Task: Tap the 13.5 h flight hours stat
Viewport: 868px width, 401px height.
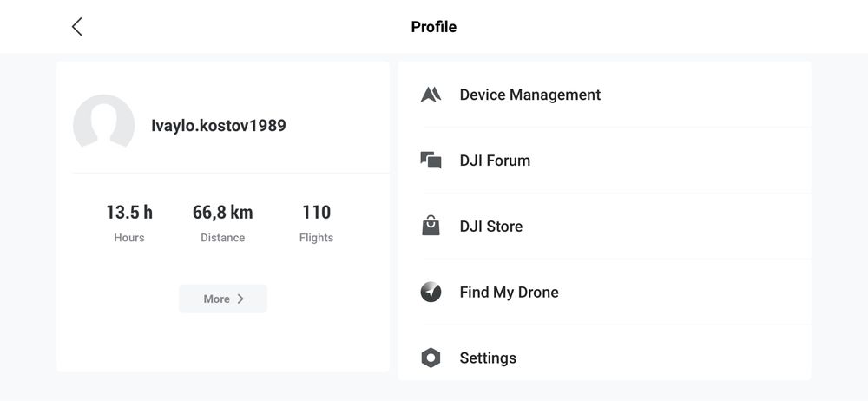Action: point(129,212)
